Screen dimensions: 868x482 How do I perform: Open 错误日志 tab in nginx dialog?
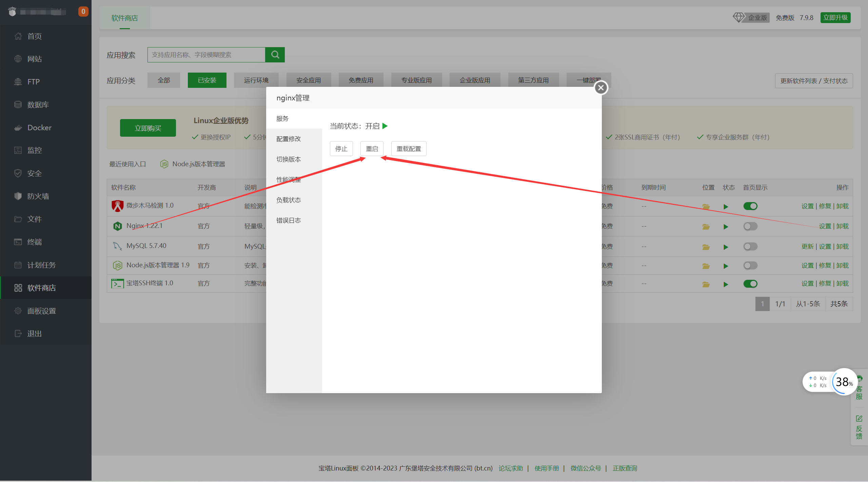[289, 220]
